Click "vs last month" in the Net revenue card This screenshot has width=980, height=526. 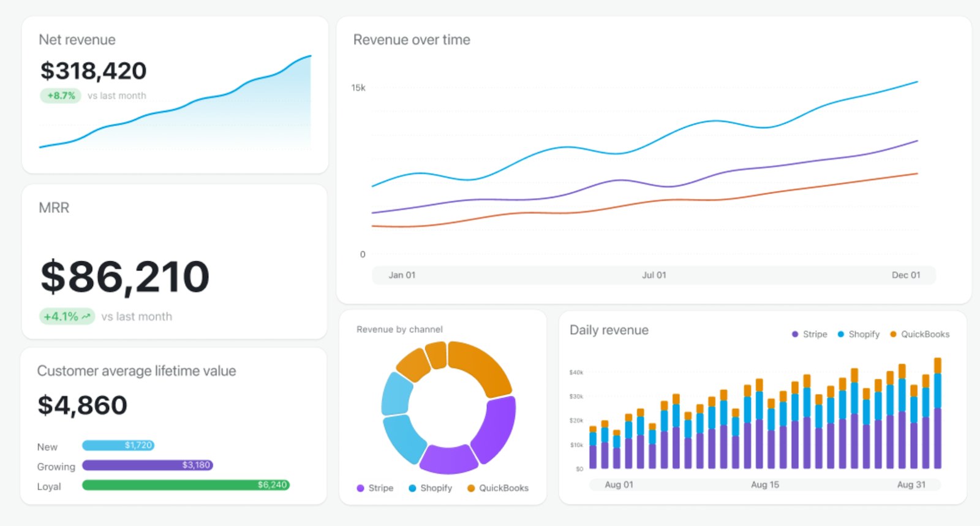pos(117,96)
